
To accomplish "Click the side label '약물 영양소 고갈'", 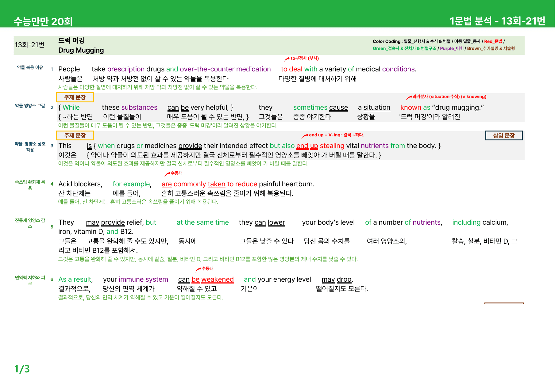I will [x=30, y=106].
